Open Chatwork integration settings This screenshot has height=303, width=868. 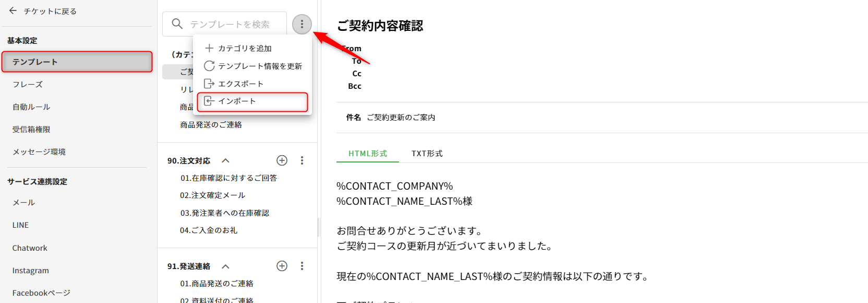(x=30, y=248)
